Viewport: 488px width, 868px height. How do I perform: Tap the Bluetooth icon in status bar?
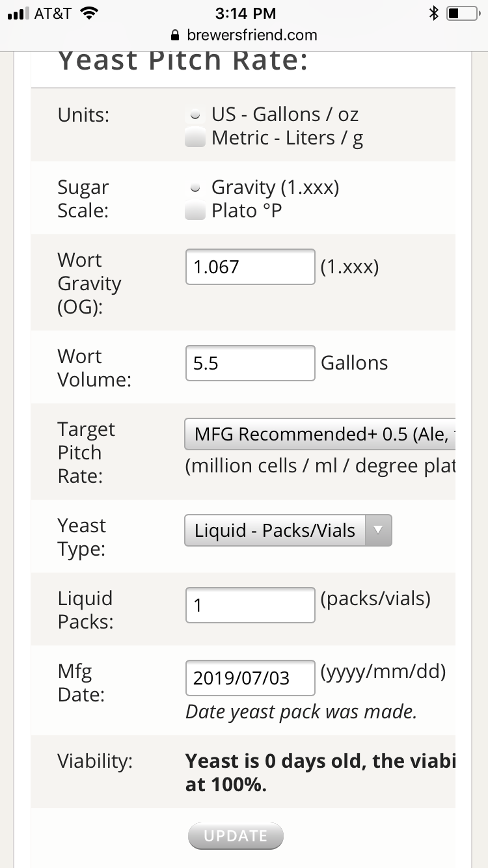pos(434,13)
